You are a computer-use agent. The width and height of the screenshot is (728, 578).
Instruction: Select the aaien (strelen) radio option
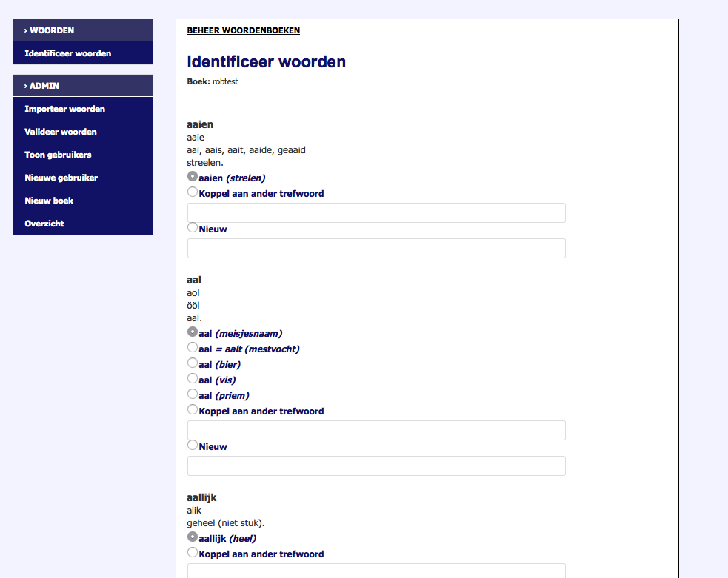[x=193, y=177]
